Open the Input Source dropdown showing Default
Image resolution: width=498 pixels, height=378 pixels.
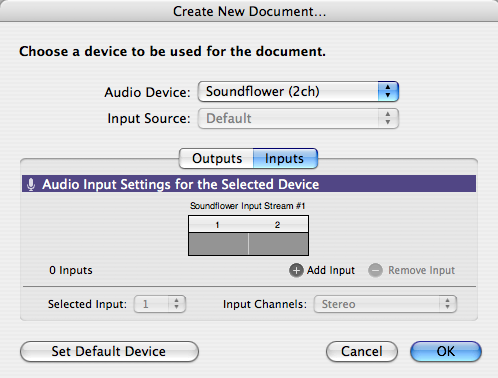tap(298, 118)
